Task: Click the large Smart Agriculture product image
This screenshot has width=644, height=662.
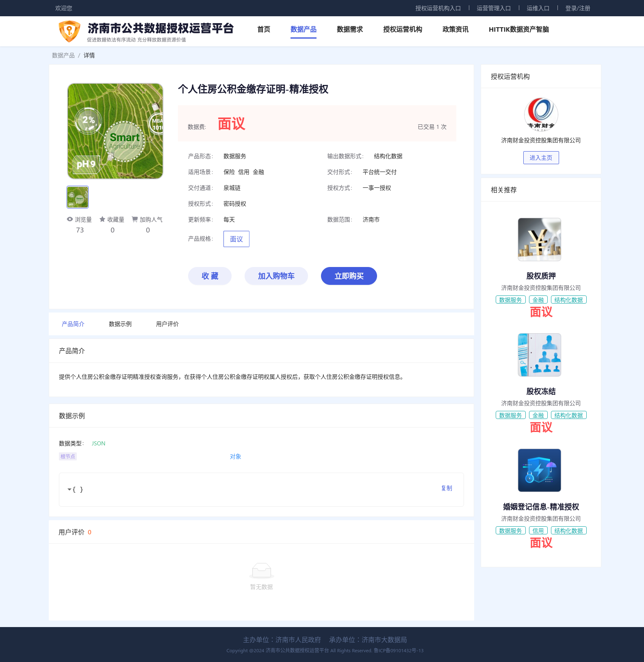Action: tap(115, 131)
